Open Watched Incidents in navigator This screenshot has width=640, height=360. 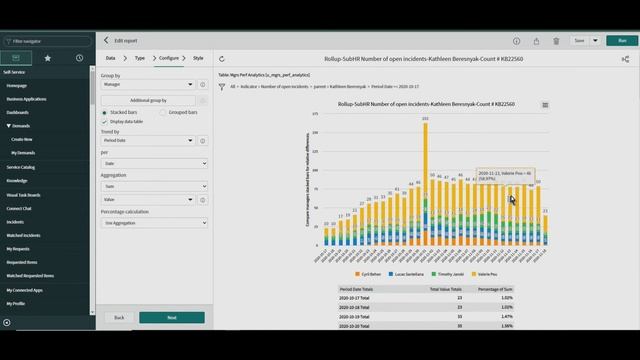click(x=23, y=236)
